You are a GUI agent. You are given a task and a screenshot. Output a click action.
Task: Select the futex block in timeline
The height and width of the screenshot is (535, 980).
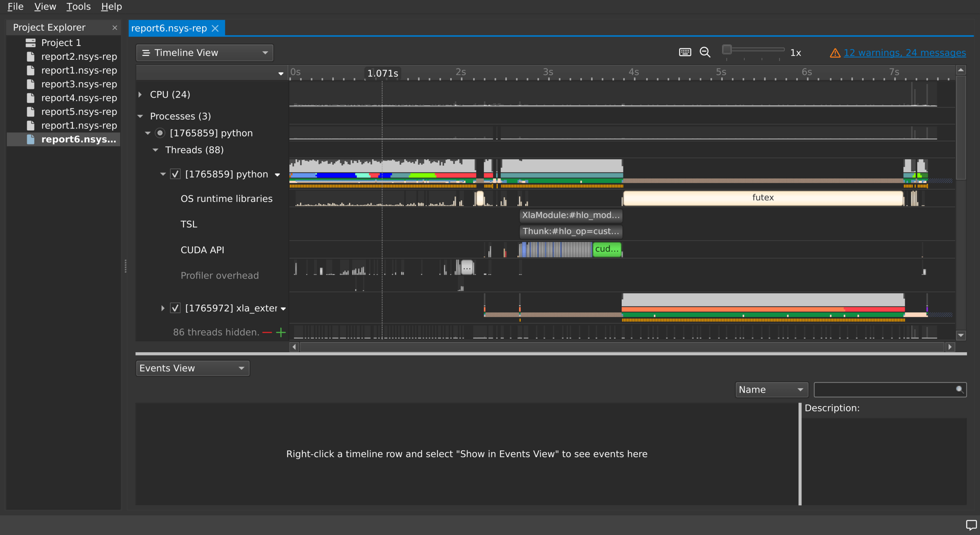(762, 198)
